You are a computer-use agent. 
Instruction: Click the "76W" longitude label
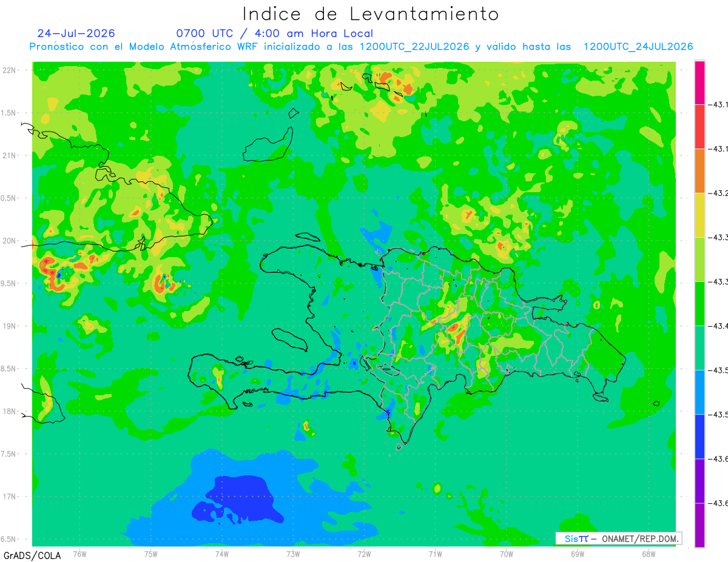click(79, 554)
